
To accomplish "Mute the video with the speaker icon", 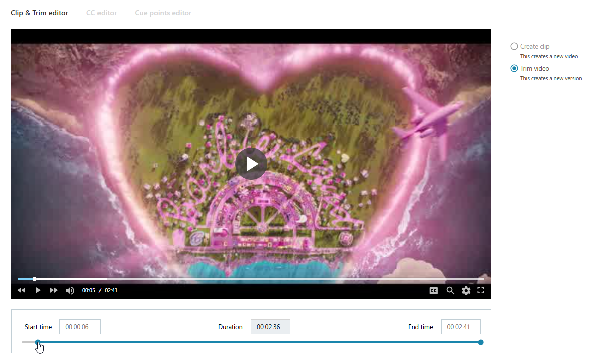I will pos(70,291).
